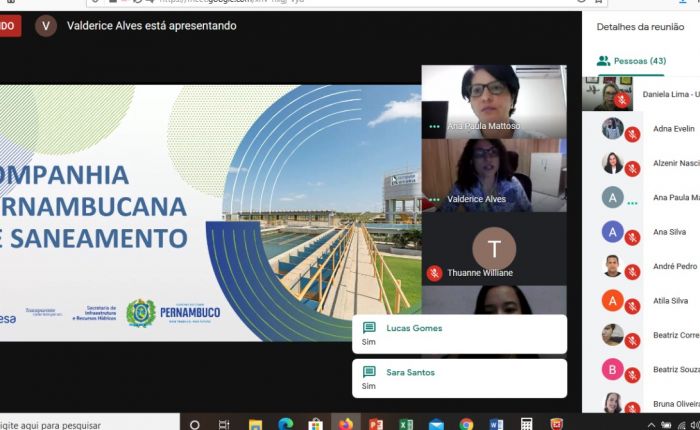Click Adna Evelin's muted mic icon
The image size is (700, 430).
tap(632, 134)
